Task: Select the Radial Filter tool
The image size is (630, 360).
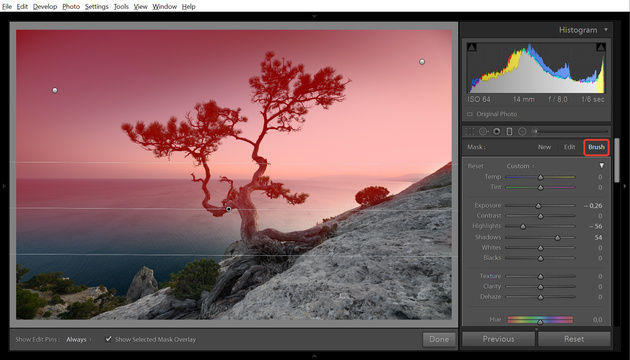Action: (522, 131)
